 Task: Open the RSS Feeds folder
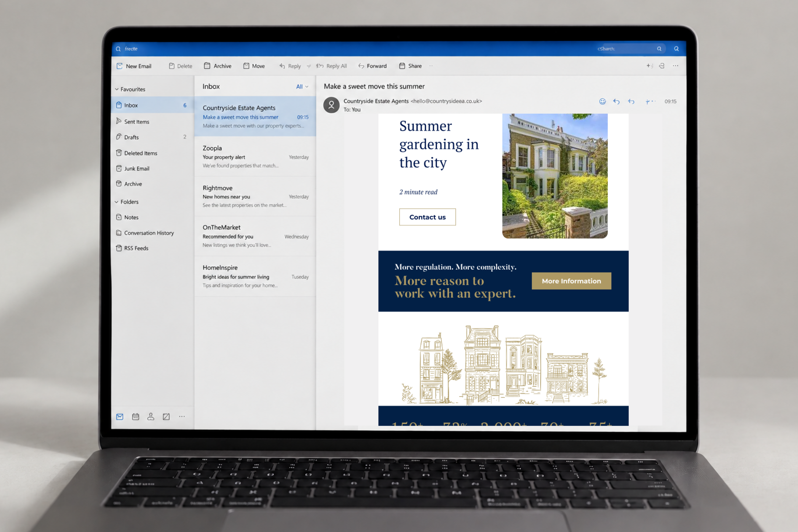tap(153, 248)
